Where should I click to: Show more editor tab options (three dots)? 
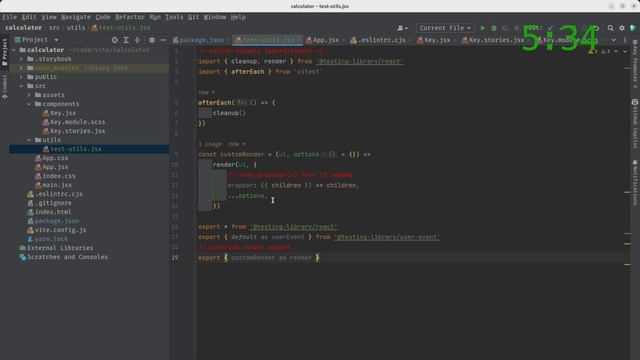coord(625,40)
